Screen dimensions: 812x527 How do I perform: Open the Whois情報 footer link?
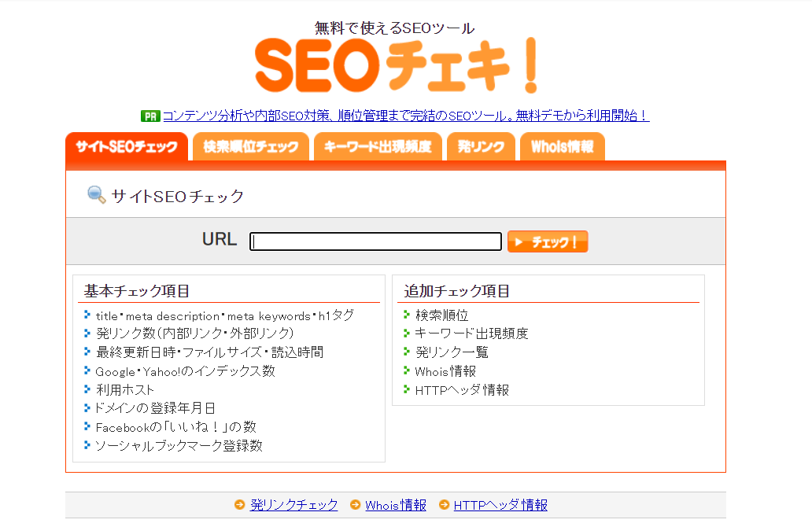tap(396, 505)
